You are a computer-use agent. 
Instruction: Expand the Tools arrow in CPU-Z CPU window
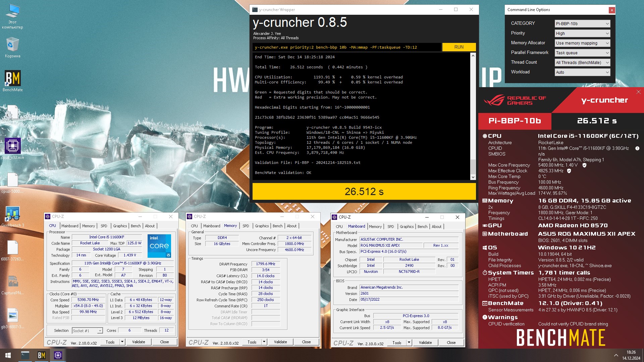[x=122, y=342]
